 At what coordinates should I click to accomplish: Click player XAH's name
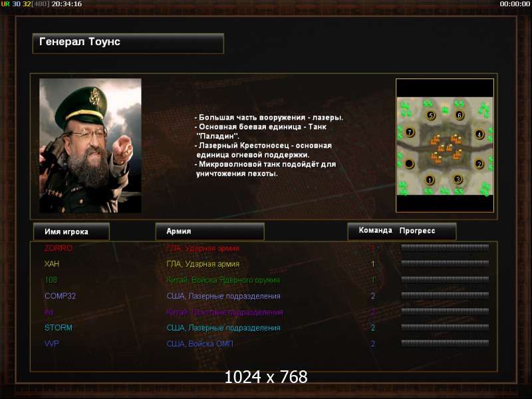[x=52, y=264]
